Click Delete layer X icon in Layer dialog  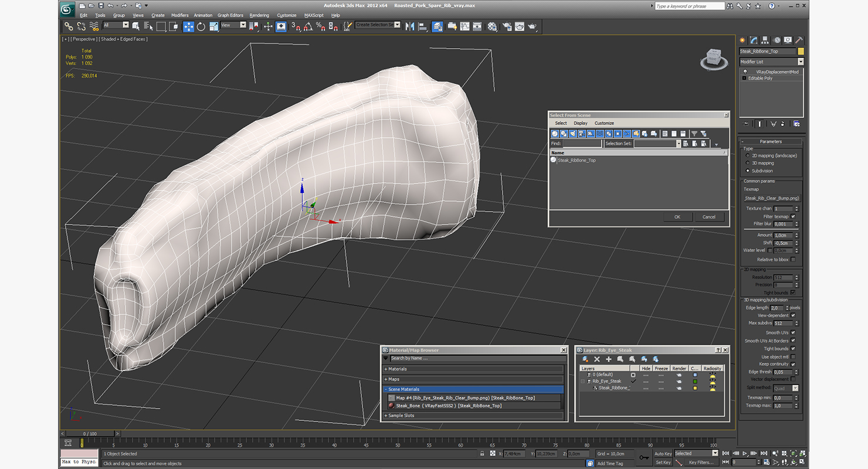[597, 359]
